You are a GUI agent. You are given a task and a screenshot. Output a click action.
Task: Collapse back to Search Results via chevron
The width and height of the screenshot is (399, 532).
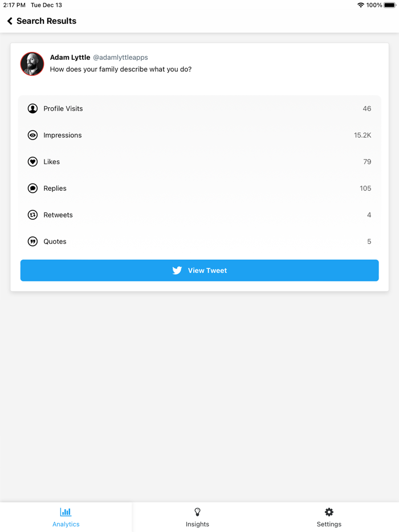tap(9, 21)
